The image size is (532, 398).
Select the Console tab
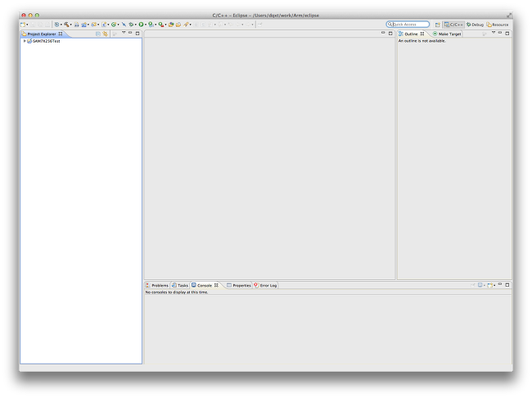pos(205,285)
